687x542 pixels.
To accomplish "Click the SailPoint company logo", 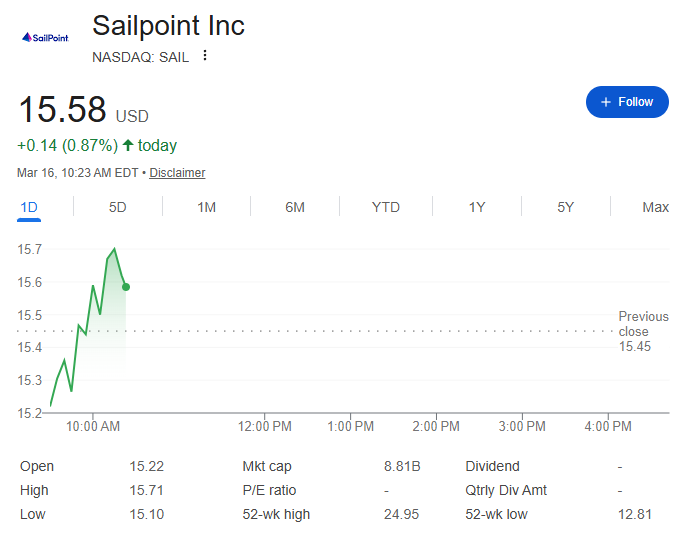I will pos(45,37).
